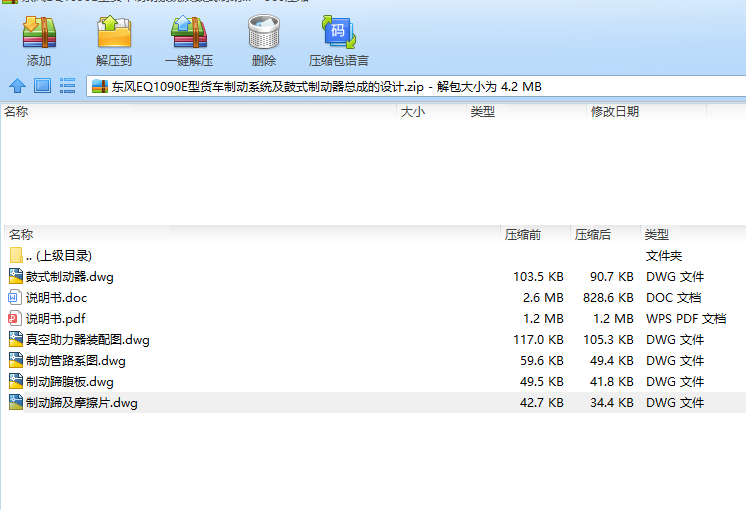
Task: Click the 解压到 (Extract to) icon
Action: click(114, 32)
